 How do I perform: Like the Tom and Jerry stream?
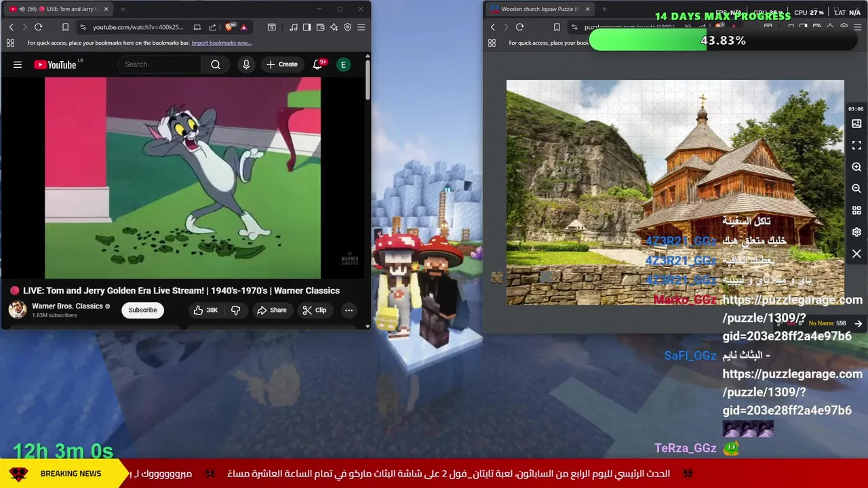click(205, 310)
